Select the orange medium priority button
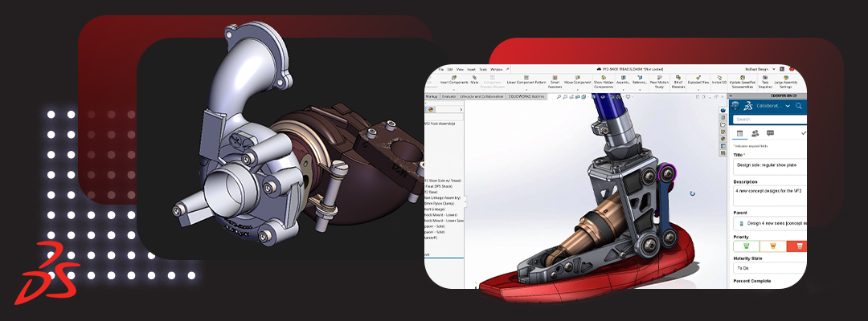Image resolution: width=868 pixels, height=321 pixels. click(772, 246)
